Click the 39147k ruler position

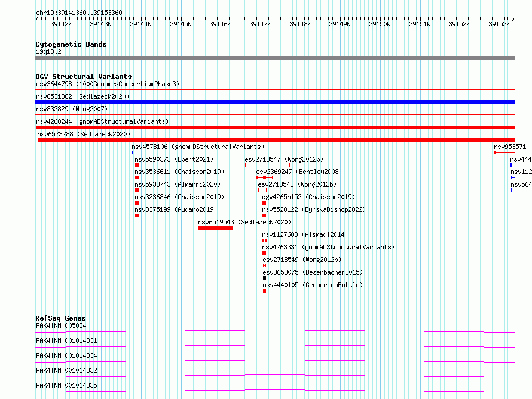(x=260, y=24)
